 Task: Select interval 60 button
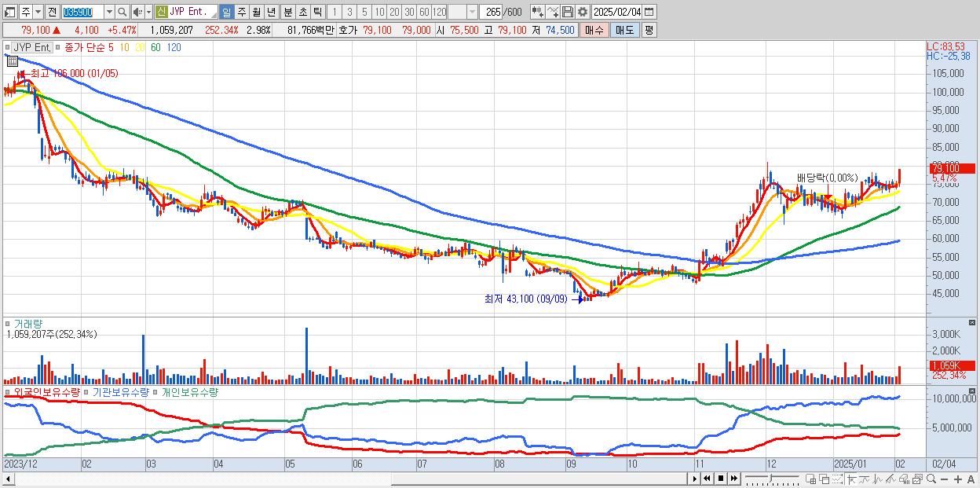coord(424,12)
